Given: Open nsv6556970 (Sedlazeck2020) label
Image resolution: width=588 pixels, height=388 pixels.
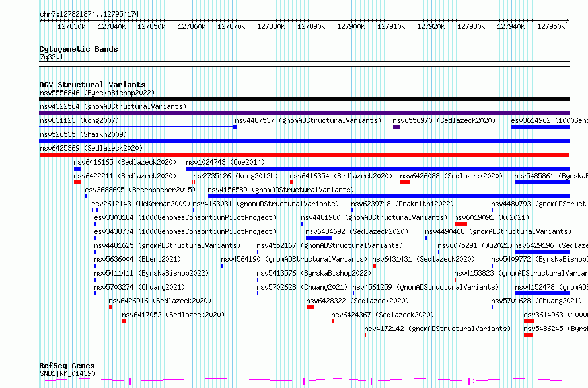Looking at the screenshot, I should (x=444, y=120).
